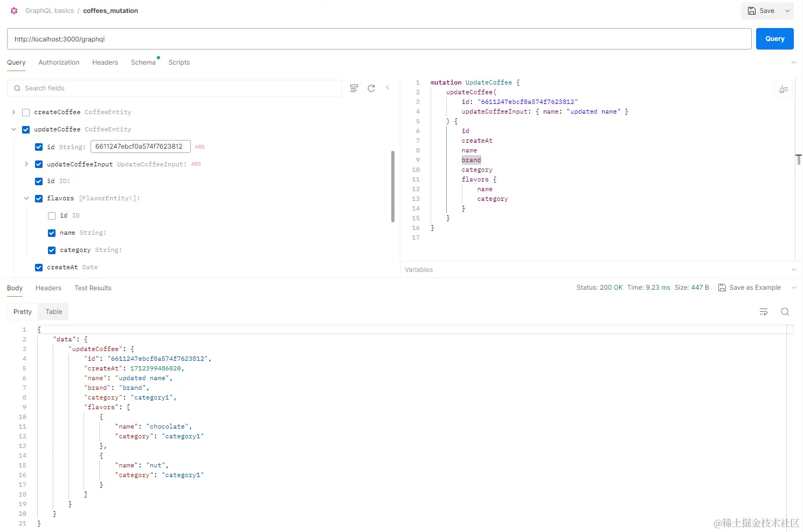
Task: Uncheck the updateCoffeeInput checkbox
Action: [x=39, y=164]
